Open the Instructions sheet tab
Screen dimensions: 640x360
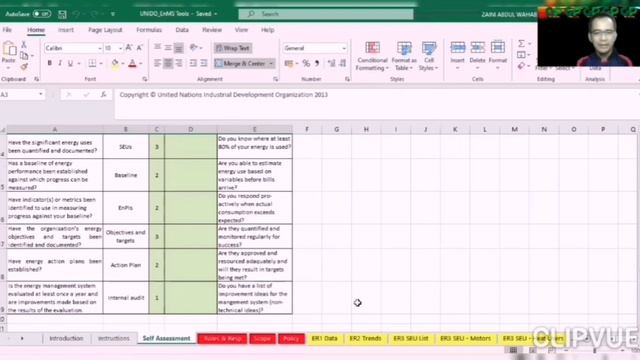point(113,338)
